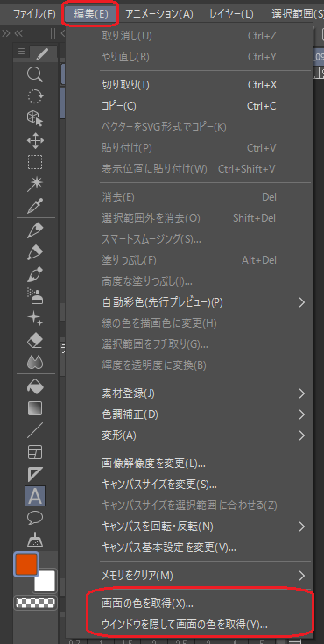
Task: Select the Eyedropper tool
Action: pos(35,207)
